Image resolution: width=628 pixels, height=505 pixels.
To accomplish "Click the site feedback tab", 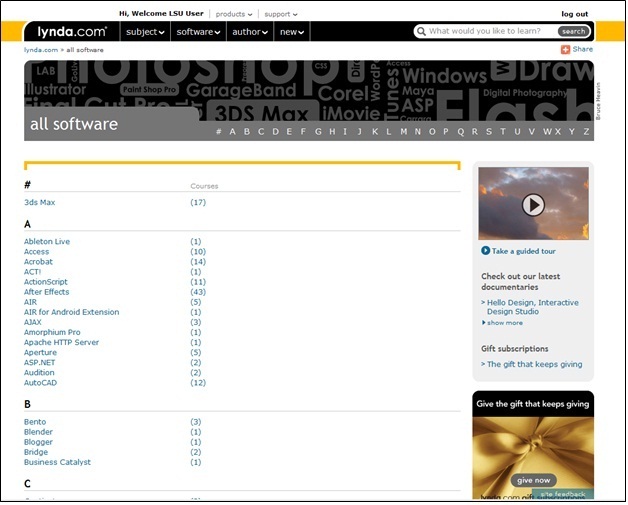I will point(563,494).
